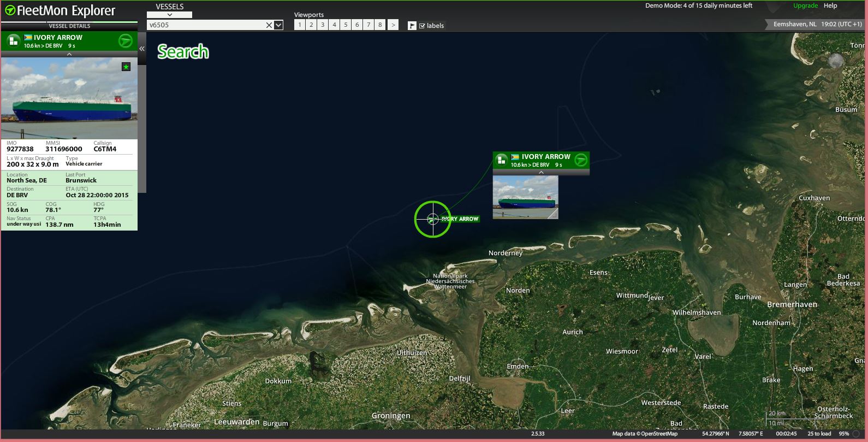Click the v6505 search input field

206,25
